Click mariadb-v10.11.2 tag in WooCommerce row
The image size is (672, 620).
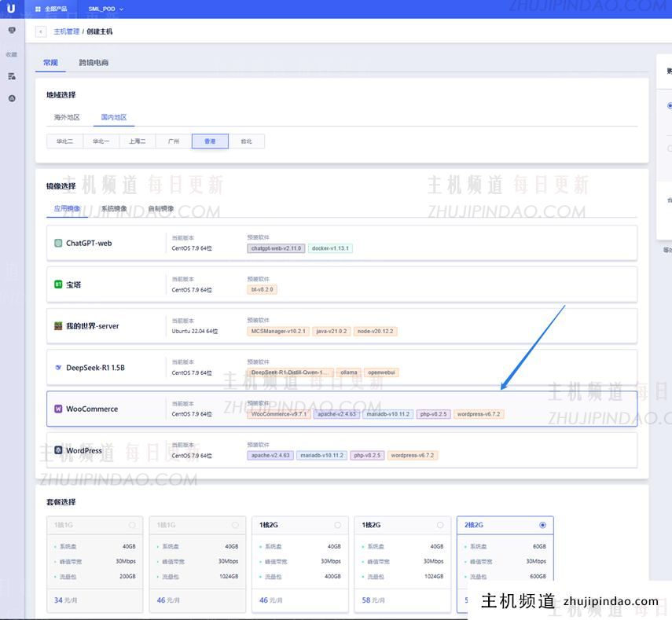[x=388, y=414]
